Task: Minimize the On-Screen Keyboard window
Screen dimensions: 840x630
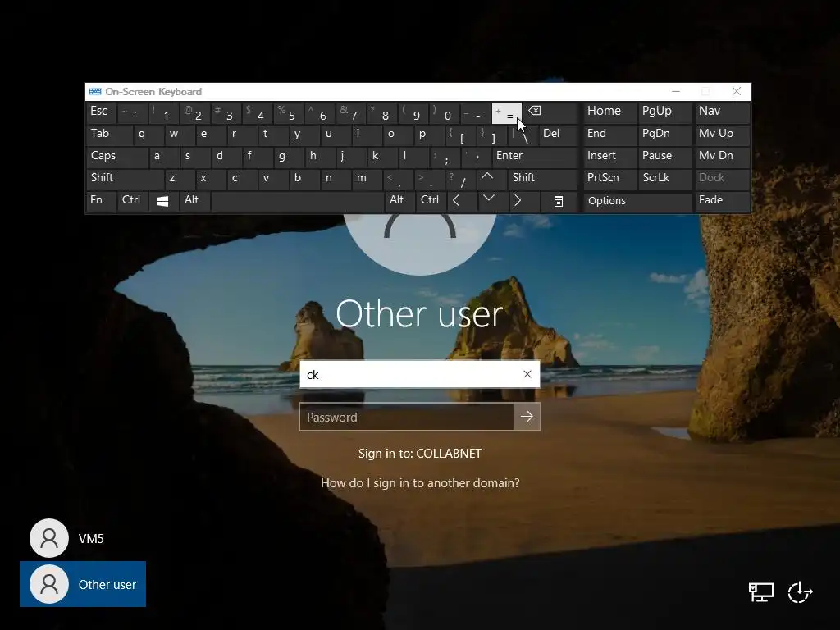Action: point(676,92)
